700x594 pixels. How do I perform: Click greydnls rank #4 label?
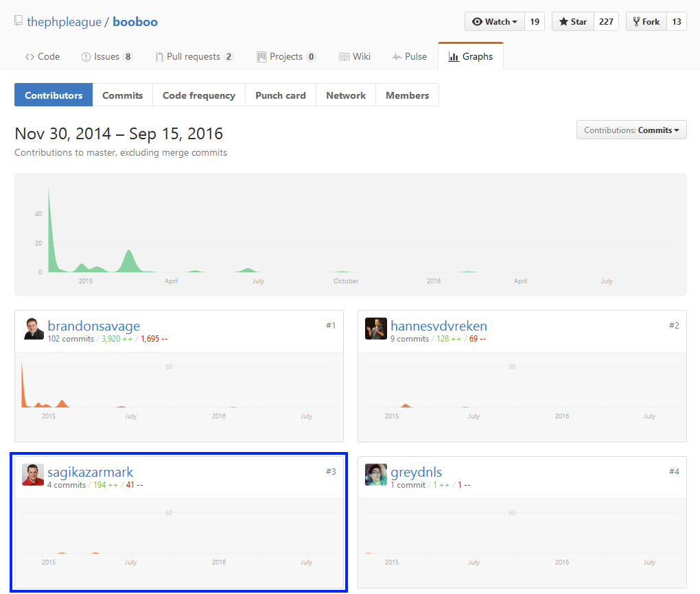pyautogui.click(x=674, y=471)
